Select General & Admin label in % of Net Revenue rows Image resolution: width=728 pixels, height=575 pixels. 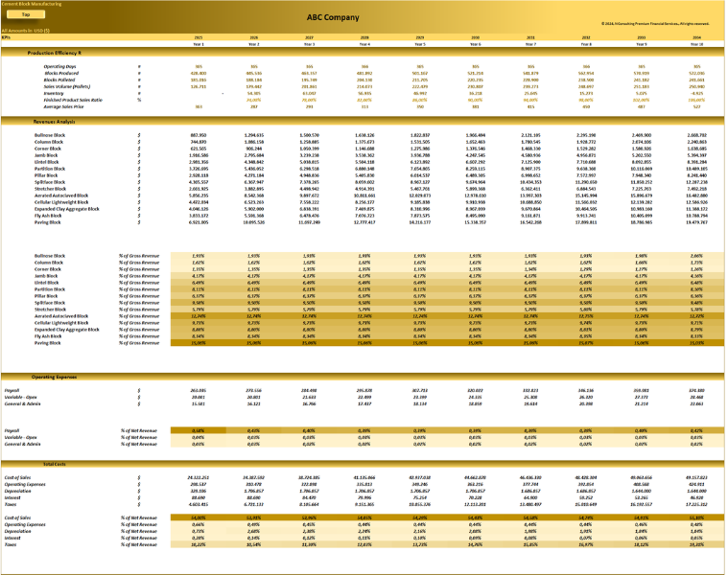click(22, 445)
